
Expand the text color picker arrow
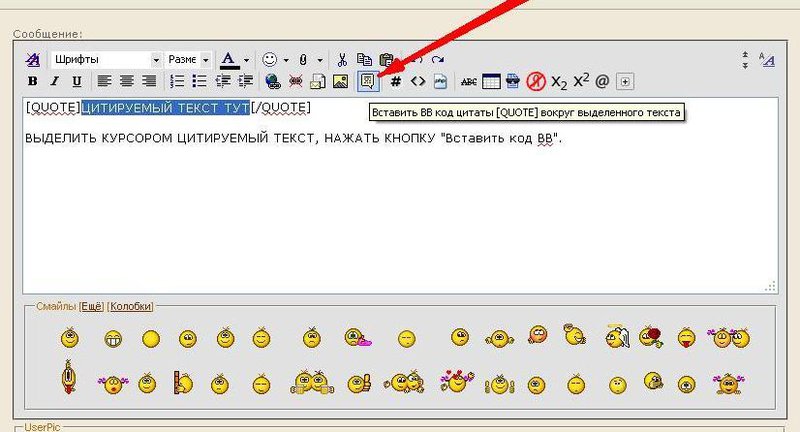[x=246, y=60]
